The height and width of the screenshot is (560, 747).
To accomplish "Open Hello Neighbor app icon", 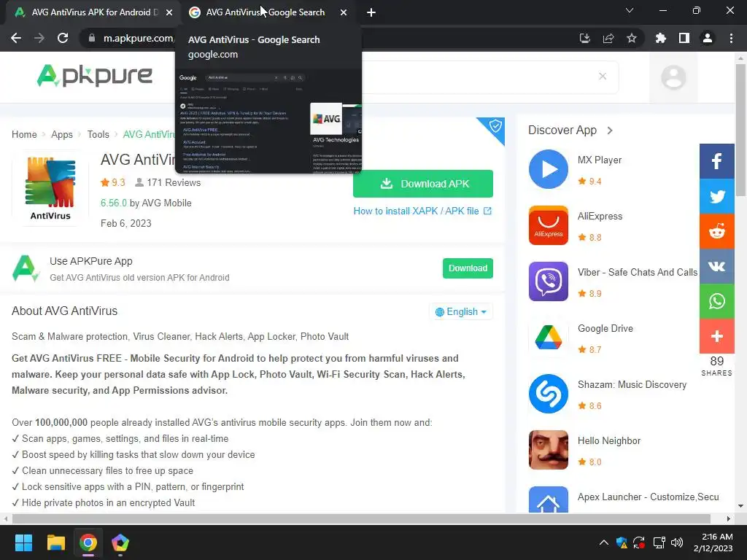I will [x=549, y=450].
